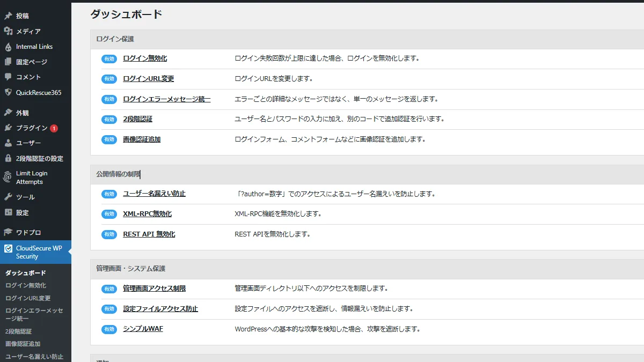Open the 画像認証追加 link in the dashboard

click(x=142, y=139)
